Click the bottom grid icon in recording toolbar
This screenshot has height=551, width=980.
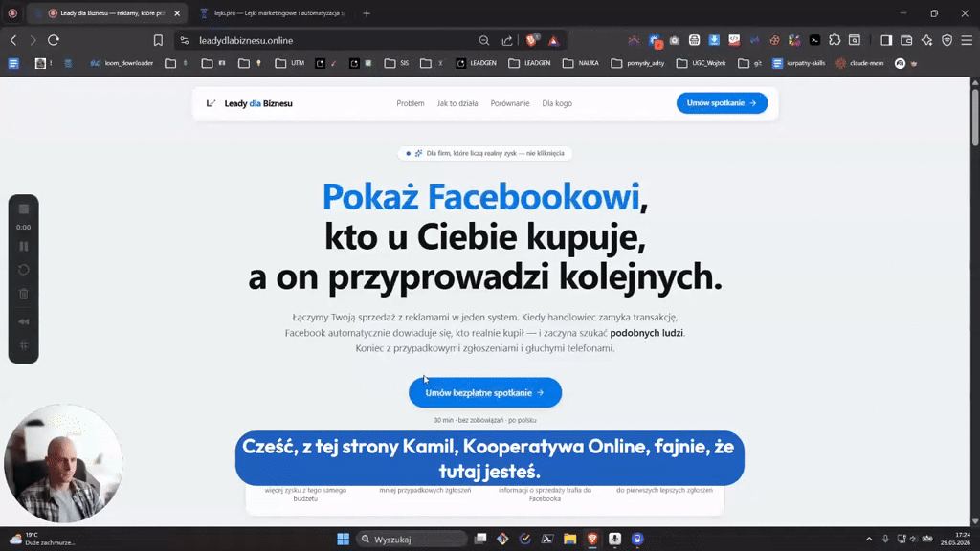click(x=24, y=345)
